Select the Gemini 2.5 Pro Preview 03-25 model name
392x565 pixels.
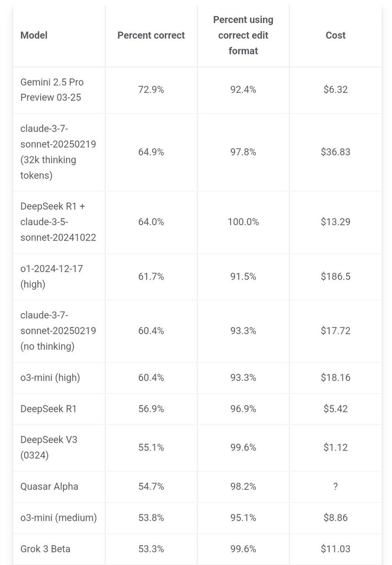click(x=52, y=89)
